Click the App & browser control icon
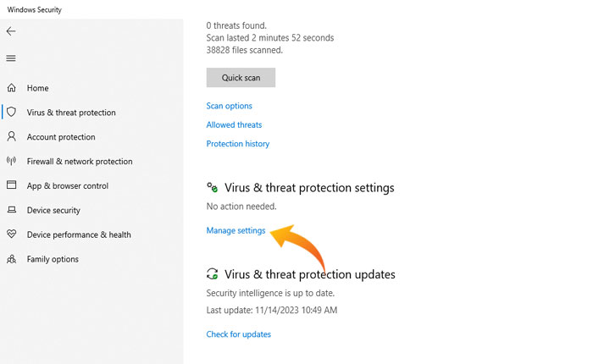Viewport: 593px width, 364px height. point(12,185)
